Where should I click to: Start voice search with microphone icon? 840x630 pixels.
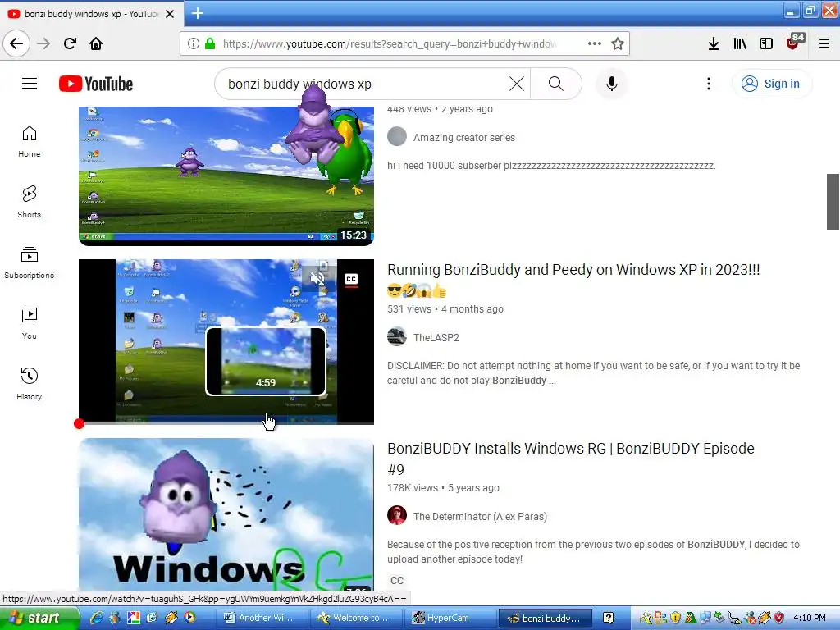pyautogui.click(x=612, y=84)
